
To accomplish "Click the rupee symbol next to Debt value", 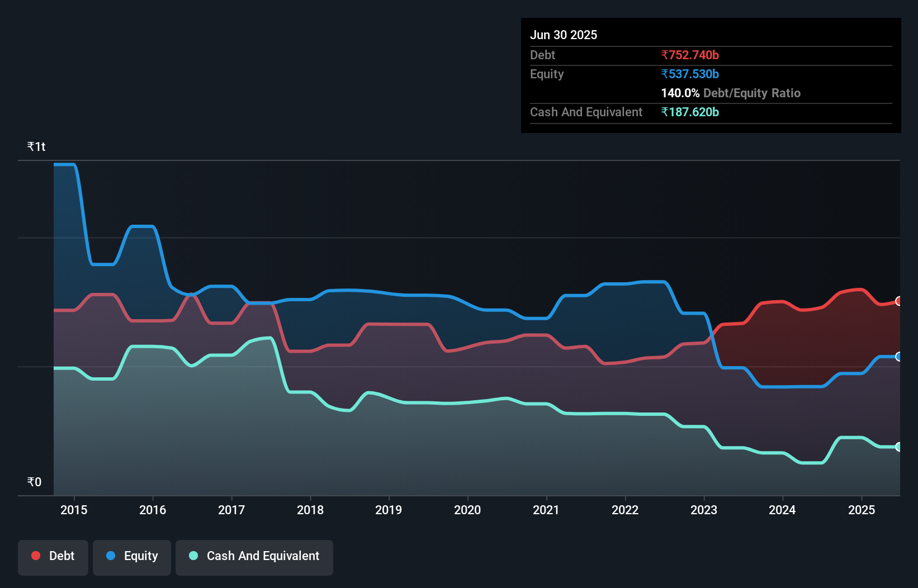I will pos(665,55).
